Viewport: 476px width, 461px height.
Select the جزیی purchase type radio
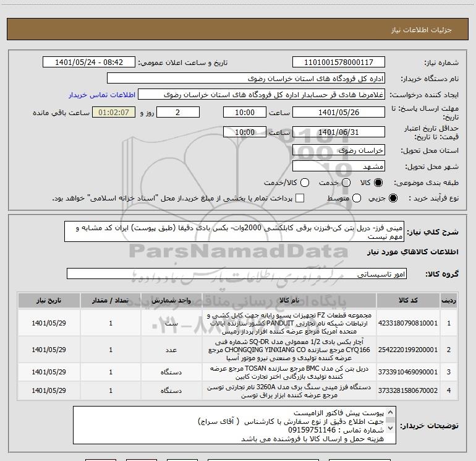tap(393, 198)
